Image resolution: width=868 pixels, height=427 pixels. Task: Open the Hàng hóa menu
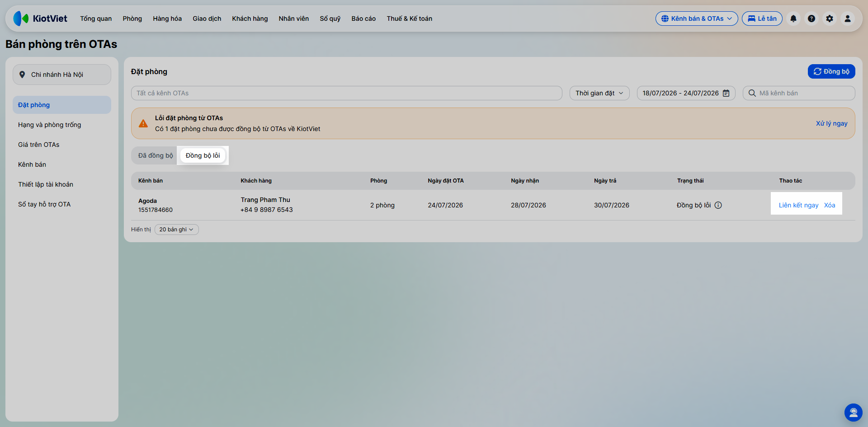pyautogui.click(x=167, y=19)
